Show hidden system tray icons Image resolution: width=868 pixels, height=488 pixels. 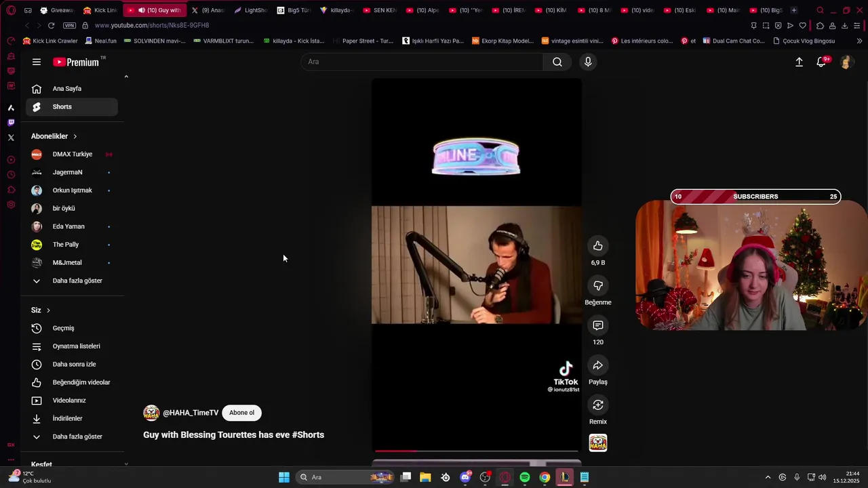coord(768,477)
